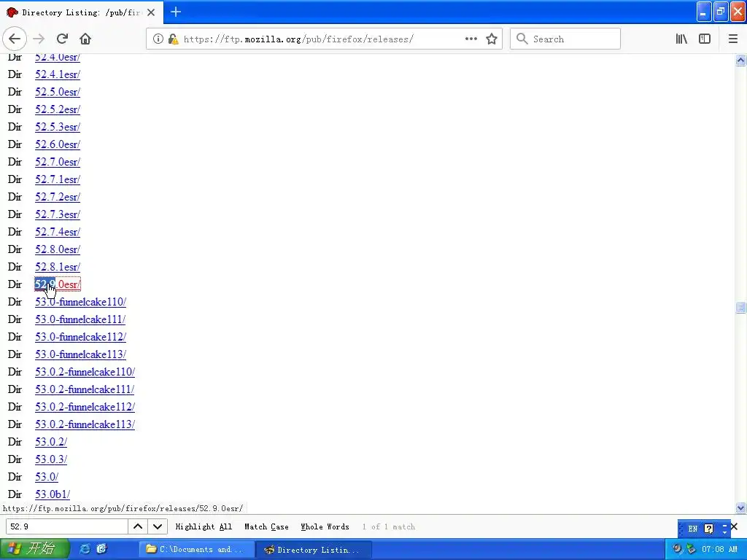This screenshot has height=560, width=747.
Task: Show site information icon in address bar
Action: tap(158, 39)
